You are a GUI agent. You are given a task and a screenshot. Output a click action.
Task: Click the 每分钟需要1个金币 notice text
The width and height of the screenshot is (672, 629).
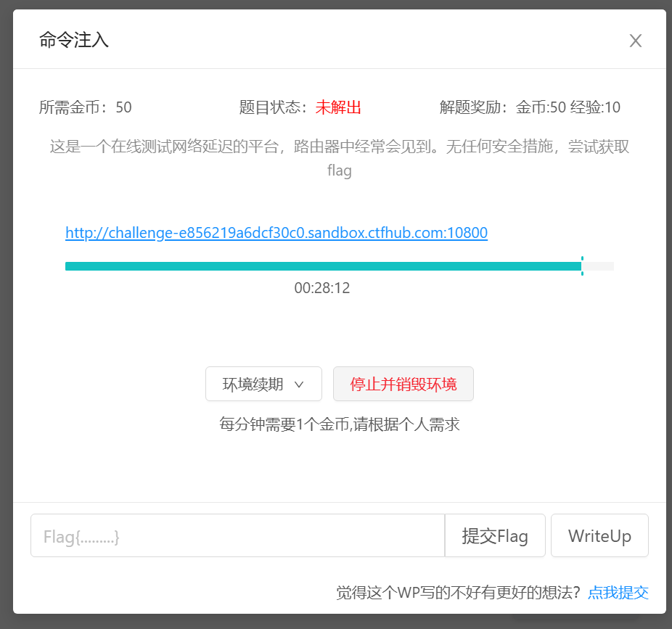click(x=339, y=424)
